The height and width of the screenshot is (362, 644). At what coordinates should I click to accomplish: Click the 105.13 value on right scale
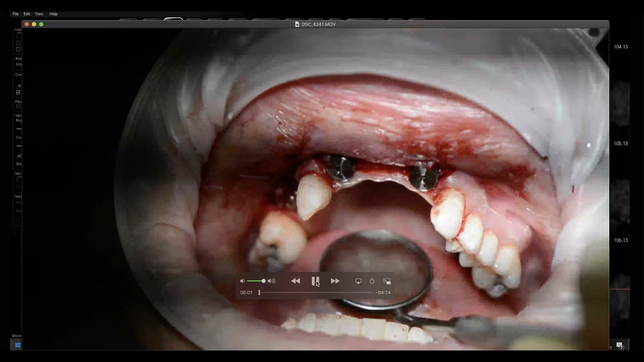click(621, 143)
